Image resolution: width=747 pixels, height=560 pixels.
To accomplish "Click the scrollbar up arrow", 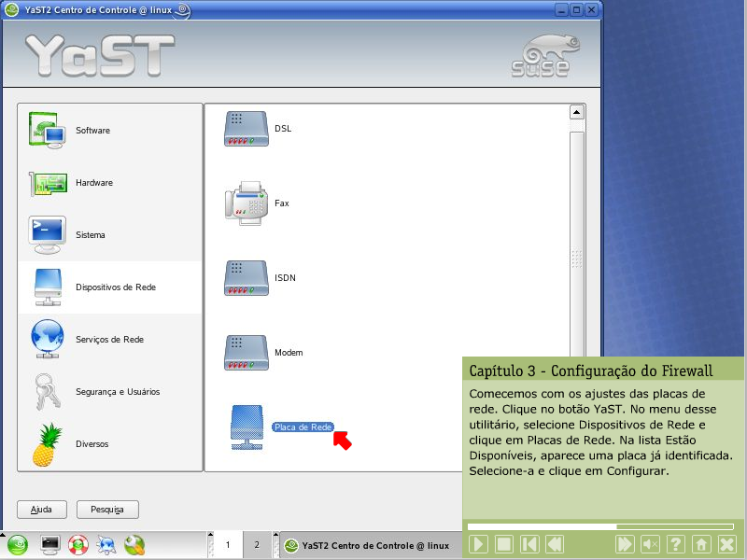I will pos(577,113).
